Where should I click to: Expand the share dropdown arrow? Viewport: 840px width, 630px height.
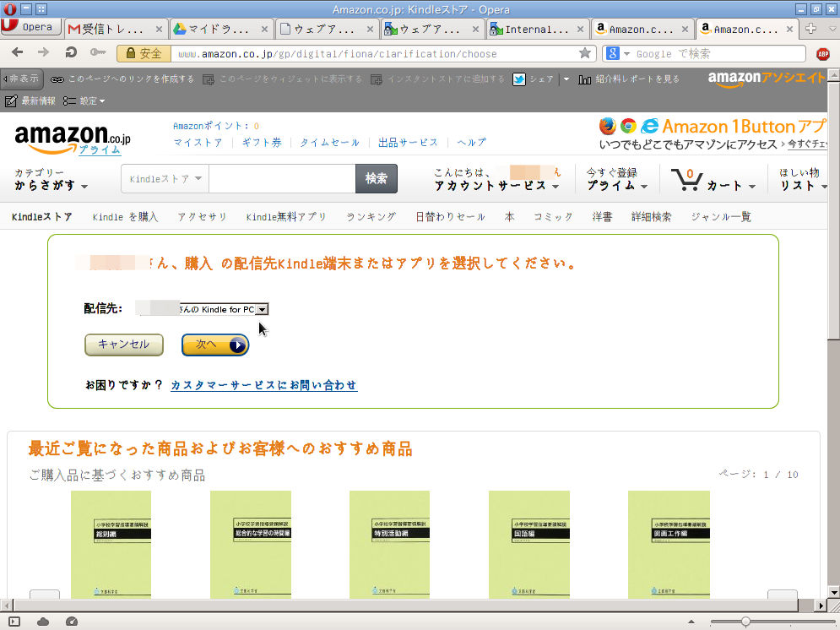coord(566,79)
